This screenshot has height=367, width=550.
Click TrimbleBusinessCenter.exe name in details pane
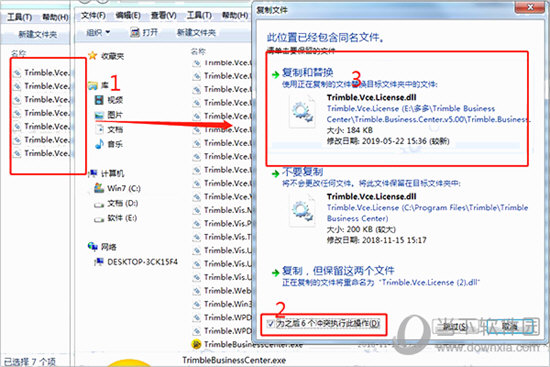pyautogui.click(x=234, y=360)
